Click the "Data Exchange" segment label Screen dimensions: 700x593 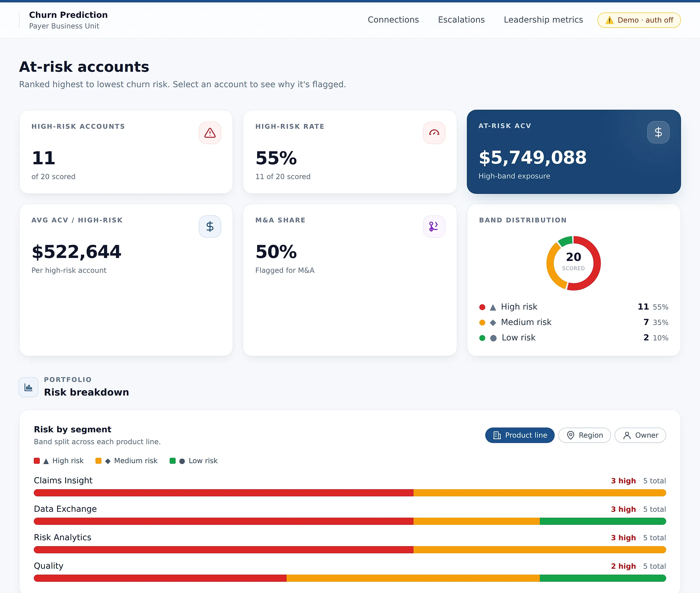point(65,509)
